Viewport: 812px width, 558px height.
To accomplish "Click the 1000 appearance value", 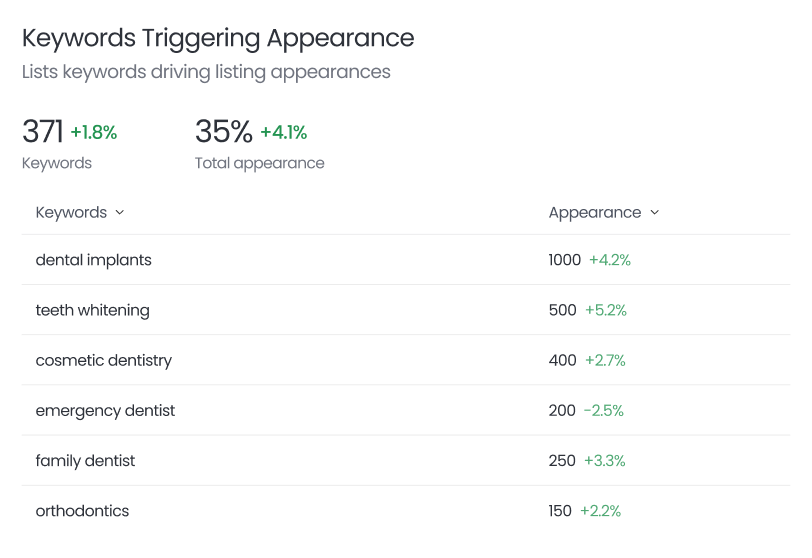I will click(x=564, y=260).
